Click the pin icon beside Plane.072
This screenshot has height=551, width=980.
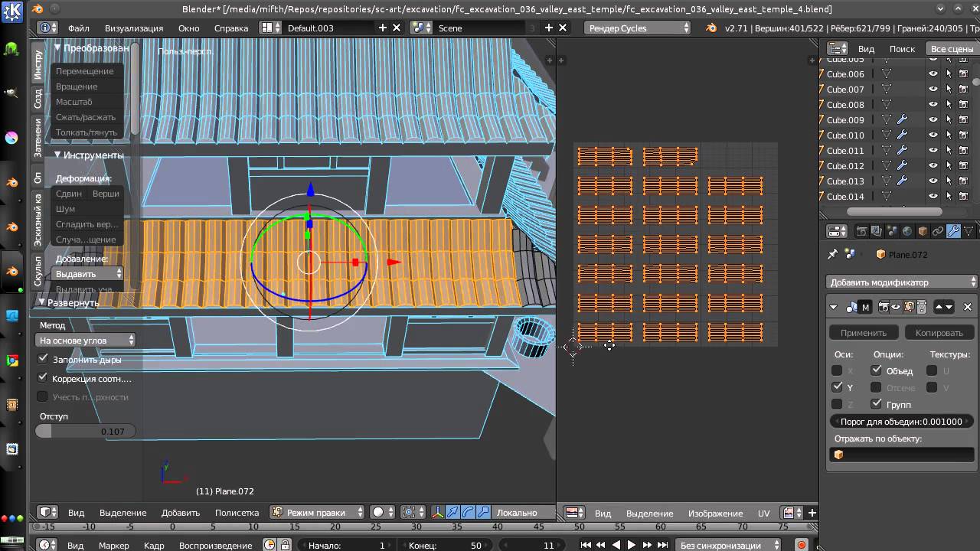[x=834, y=254]
